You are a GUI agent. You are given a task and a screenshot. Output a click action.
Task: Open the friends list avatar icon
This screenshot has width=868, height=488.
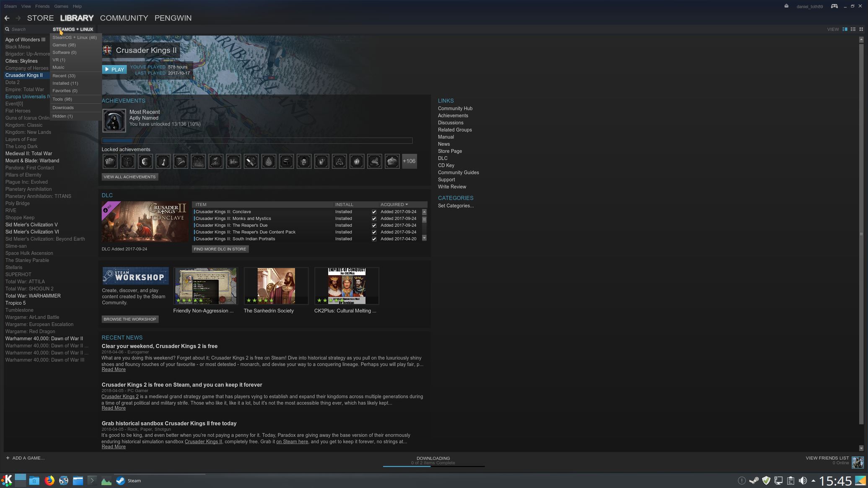857,462
